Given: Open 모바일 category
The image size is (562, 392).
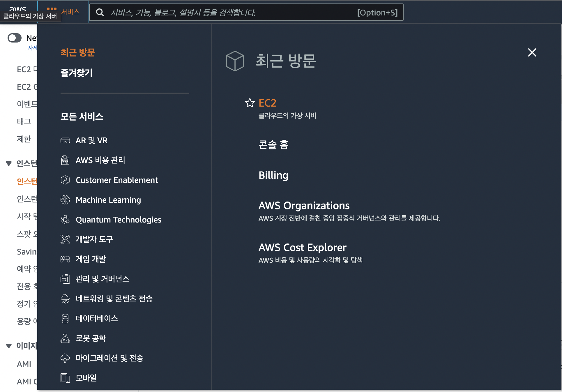Looking at the screenshot, I should [86, 378].
